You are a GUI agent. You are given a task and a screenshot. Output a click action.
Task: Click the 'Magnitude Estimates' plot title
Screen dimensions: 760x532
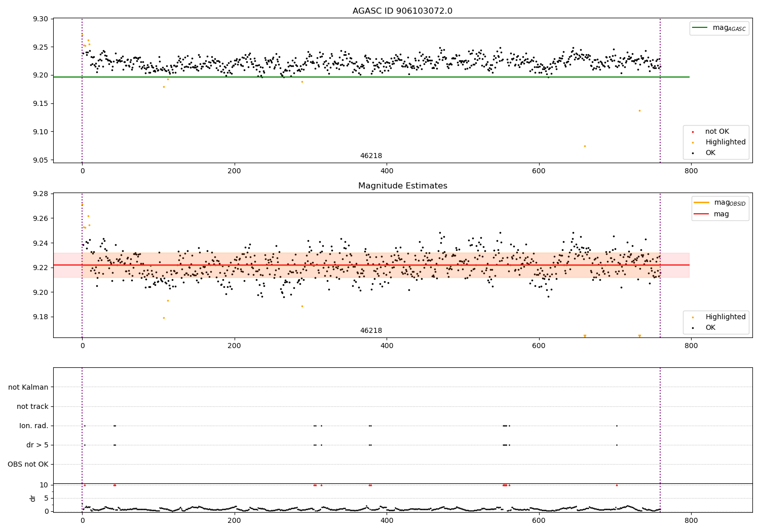(x=402, y=186)
